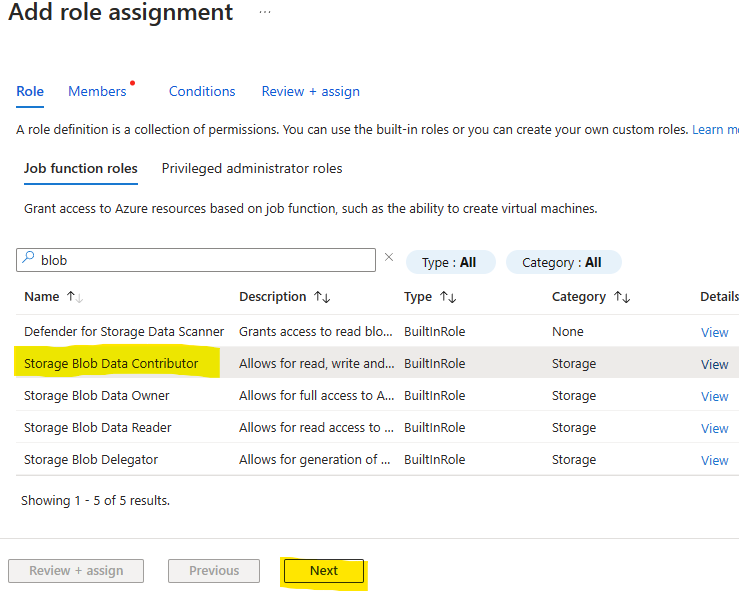View details for Storage Blob Data Reader
Viewport: 739px width, 592px height.
tap(714, 428)
